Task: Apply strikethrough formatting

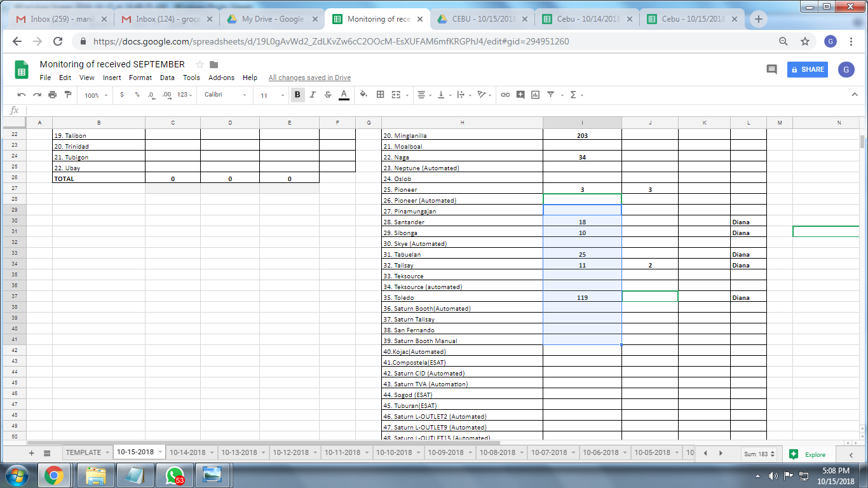Action: 328,95
